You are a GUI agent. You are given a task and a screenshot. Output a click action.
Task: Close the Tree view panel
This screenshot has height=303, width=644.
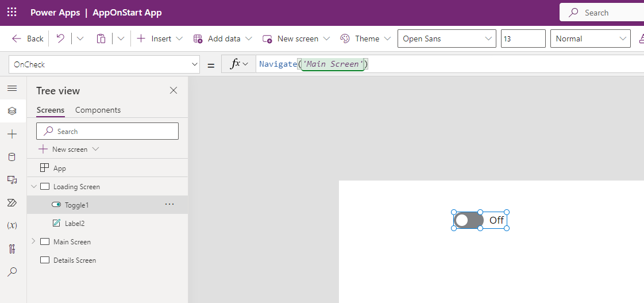[x=173, y=90]
